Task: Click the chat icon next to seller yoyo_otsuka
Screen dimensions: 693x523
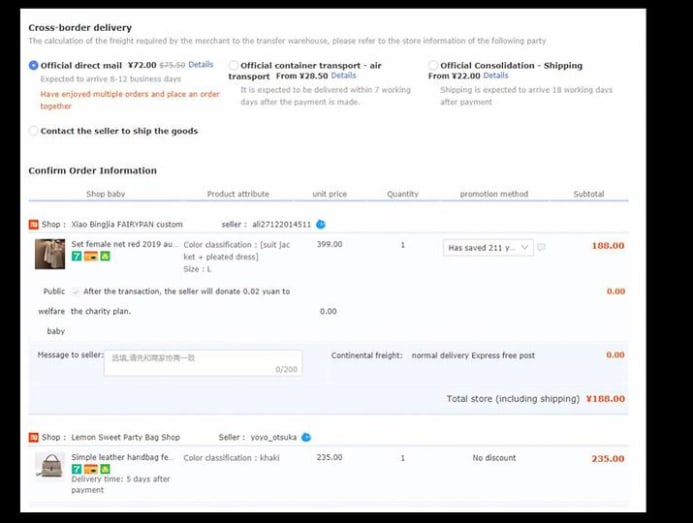Action: (x=306, y=437)
